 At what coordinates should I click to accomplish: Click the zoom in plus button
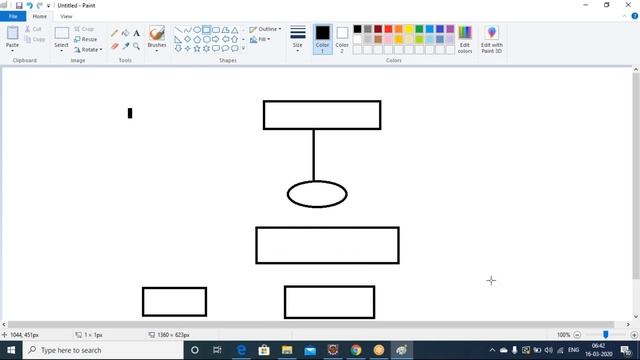tap(634, 335)
